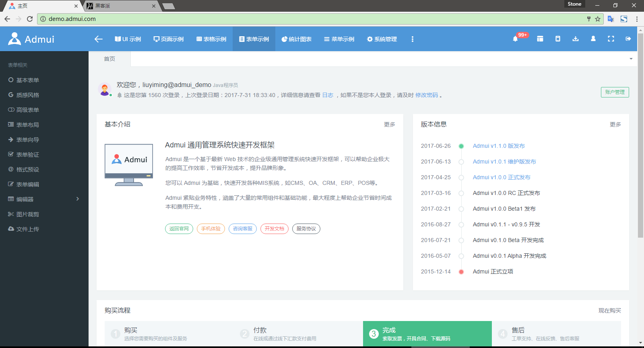Image resolution: width=644 pixels, height=348 pixels.
Task: Open Admui v1.0.1 维护版发布 link
Action: (x=504, y=162)
